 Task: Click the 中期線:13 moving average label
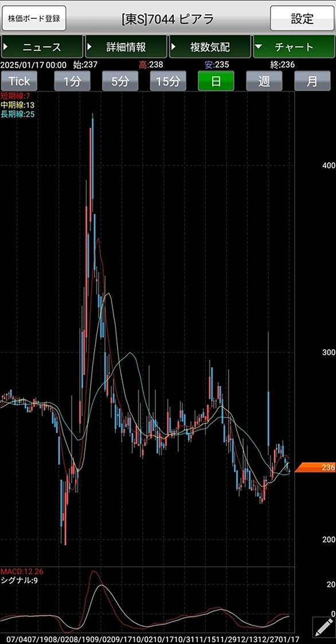pos(17,105)
